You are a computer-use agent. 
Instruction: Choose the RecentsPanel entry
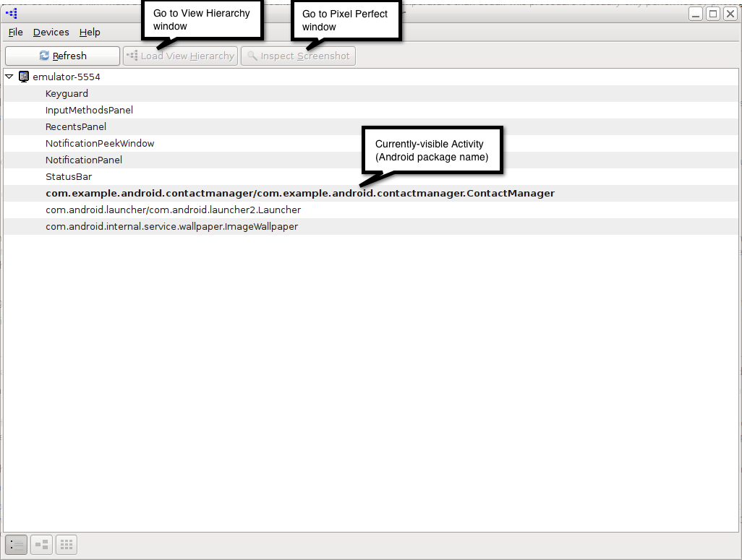pyautogui.click(x=75, y=126)
